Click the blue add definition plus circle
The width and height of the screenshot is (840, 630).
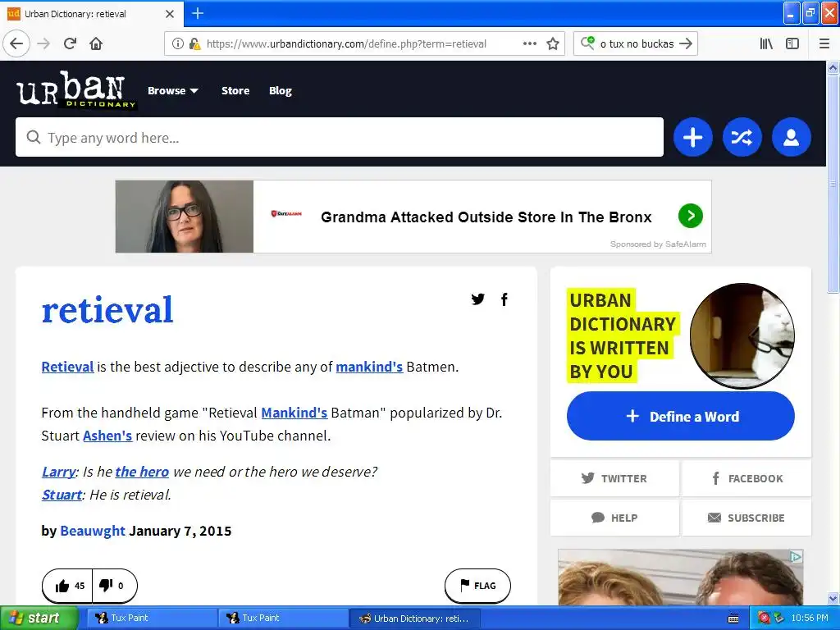692,137
